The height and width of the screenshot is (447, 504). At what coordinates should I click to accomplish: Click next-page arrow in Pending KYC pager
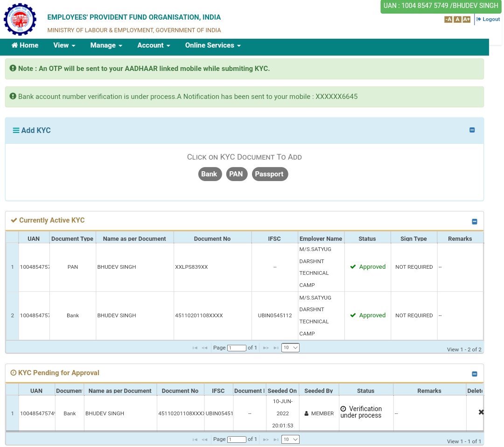(266, 440)
